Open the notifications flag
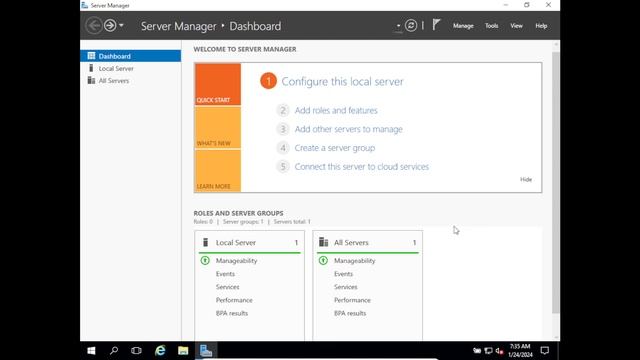640x360 pixels. pyautogui.click(x=436, y=25)
